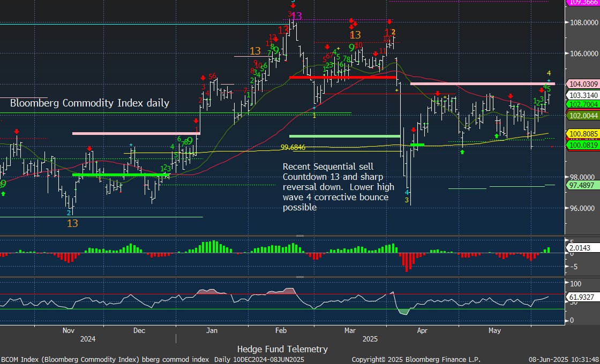600x364 pixels.
Task: Select the pink resistance line at 104.03
Action: coord(483,84)
